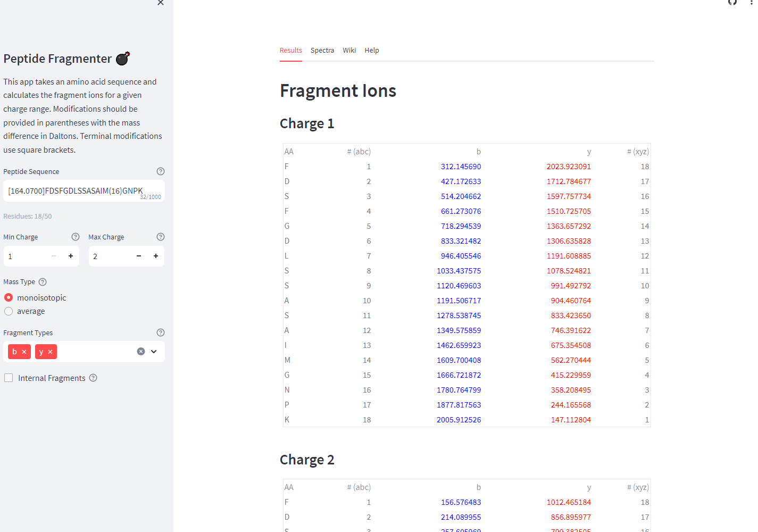Select b ion value 661.273076
Image resolution: width=758 pixels, height=532 pixels.
tap(461, 211)
